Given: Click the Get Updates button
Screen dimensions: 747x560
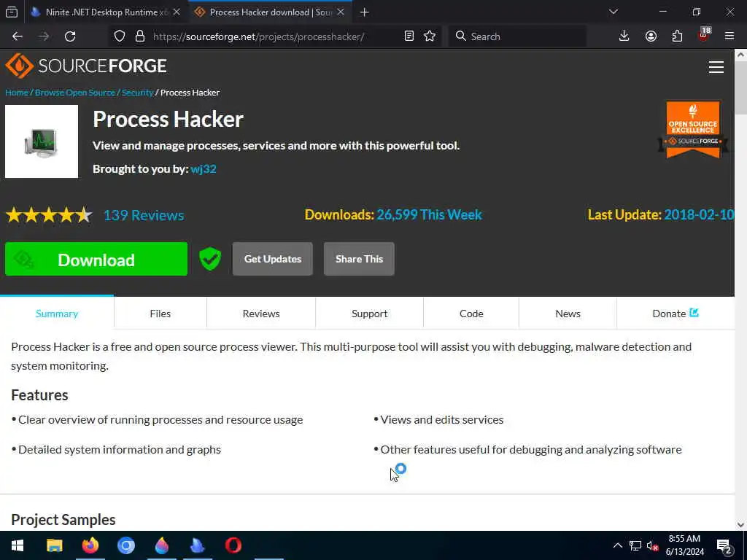Looking at the screenshot, I should pos(273,259).
